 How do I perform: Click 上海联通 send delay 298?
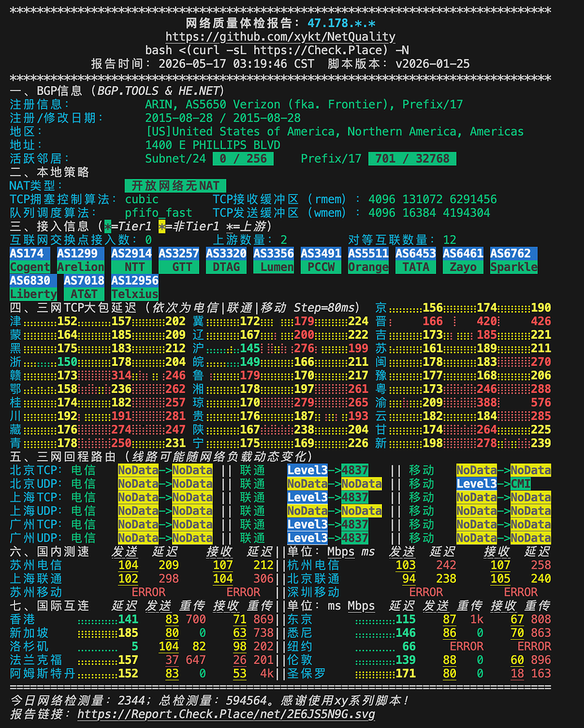tap(169, 579)
